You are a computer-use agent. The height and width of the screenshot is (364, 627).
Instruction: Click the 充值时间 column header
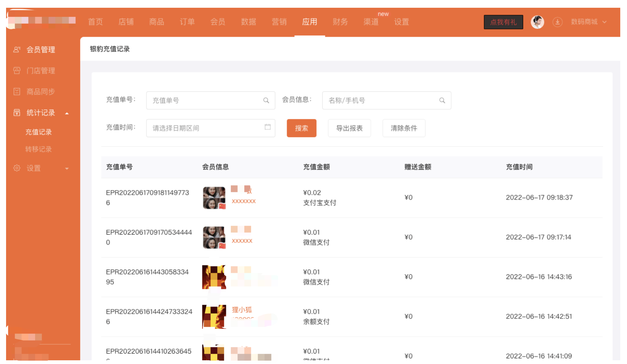519,167
